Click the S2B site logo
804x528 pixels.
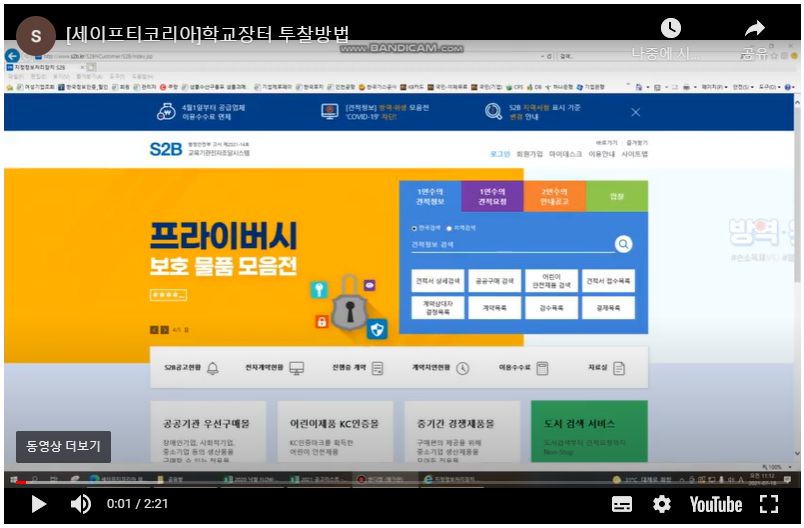[166, 149]
